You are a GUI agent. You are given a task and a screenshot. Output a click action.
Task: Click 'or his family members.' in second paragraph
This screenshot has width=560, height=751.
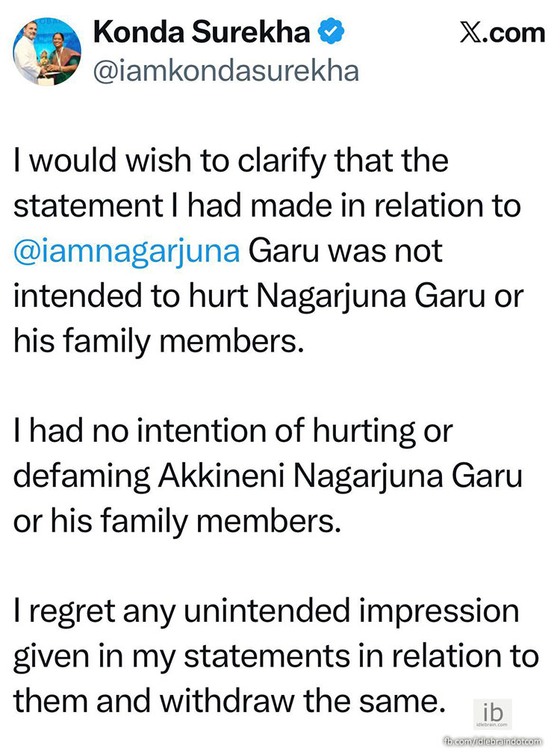177,522
